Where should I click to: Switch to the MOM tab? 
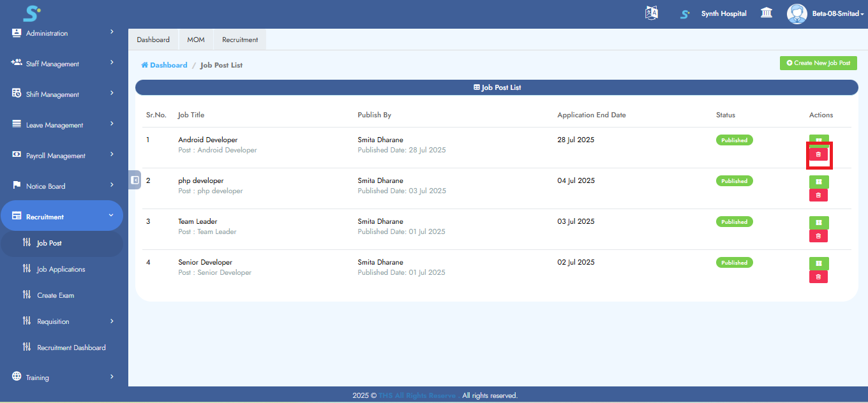(x=196, y=40)
